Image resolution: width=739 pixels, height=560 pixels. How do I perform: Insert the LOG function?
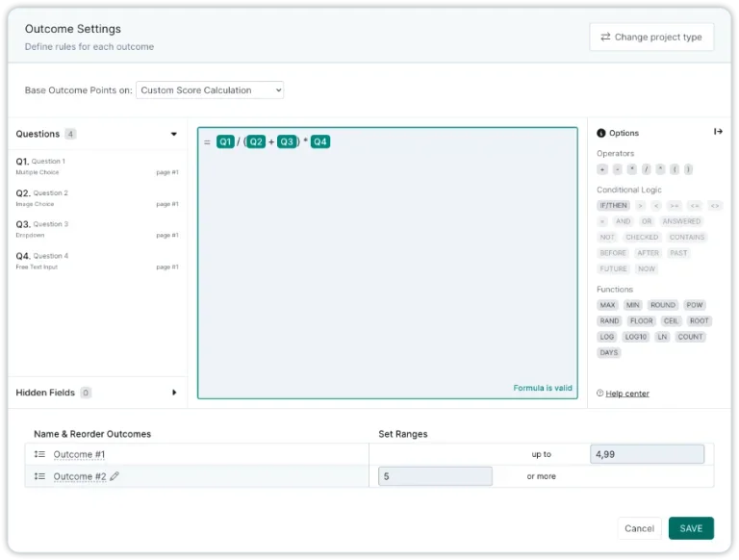(607, 337)
